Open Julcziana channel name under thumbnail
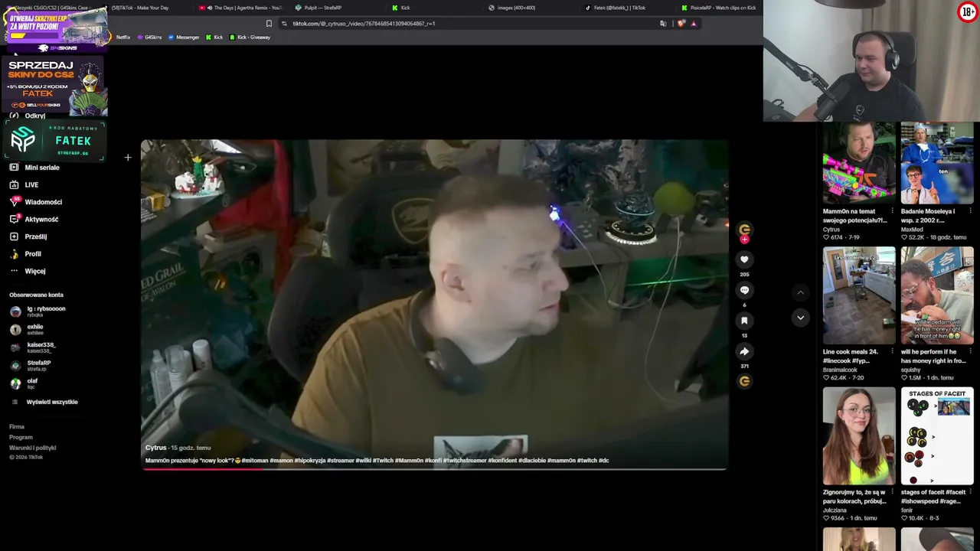 click(835, 510)
